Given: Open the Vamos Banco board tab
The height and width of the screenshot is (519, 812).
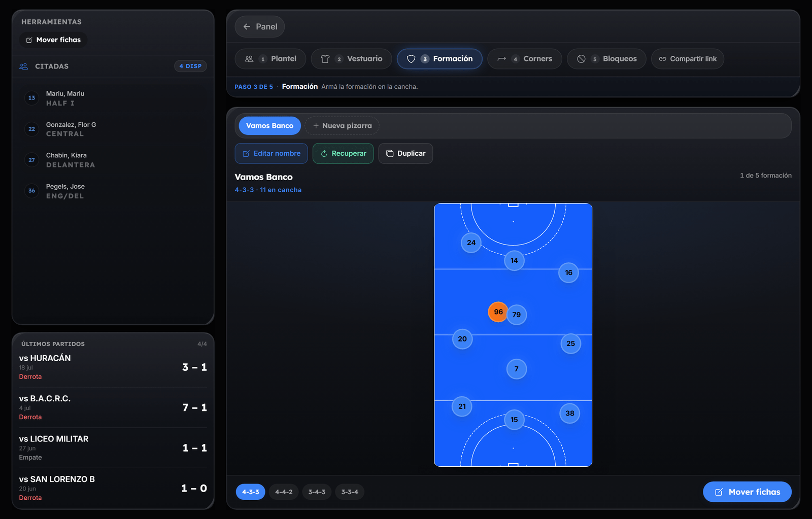Looking at the screenshot, I should 270,126.
